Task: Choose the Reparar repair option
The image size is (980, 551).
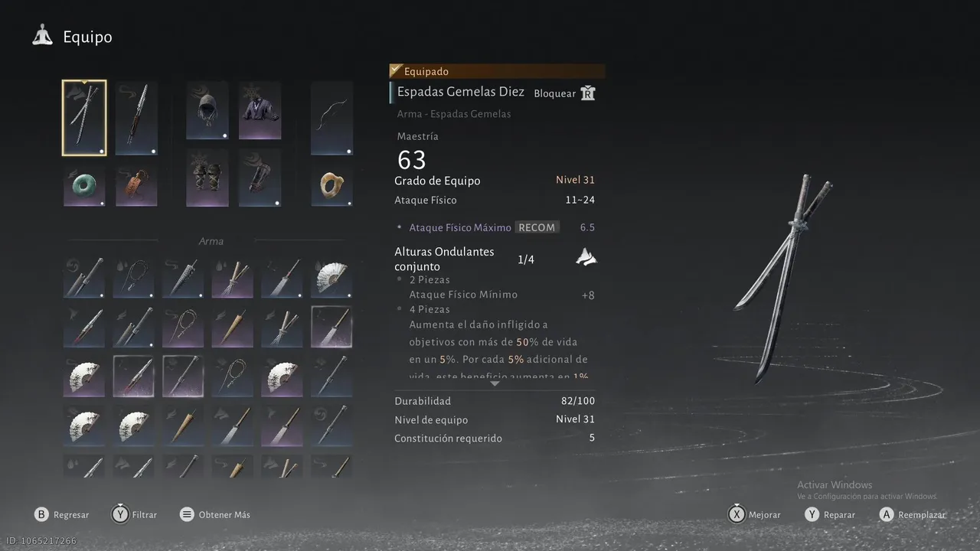Action: point(829,514)
